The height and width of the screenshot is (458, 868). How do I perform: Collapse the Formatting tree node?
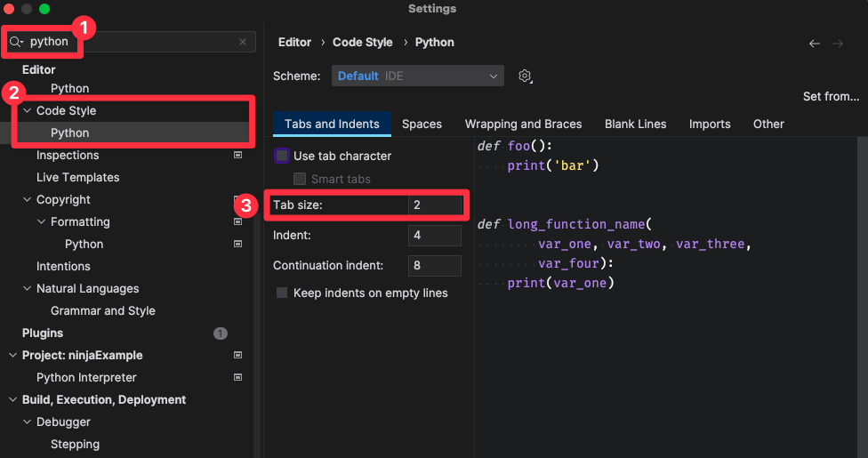[x=41, y=221]
